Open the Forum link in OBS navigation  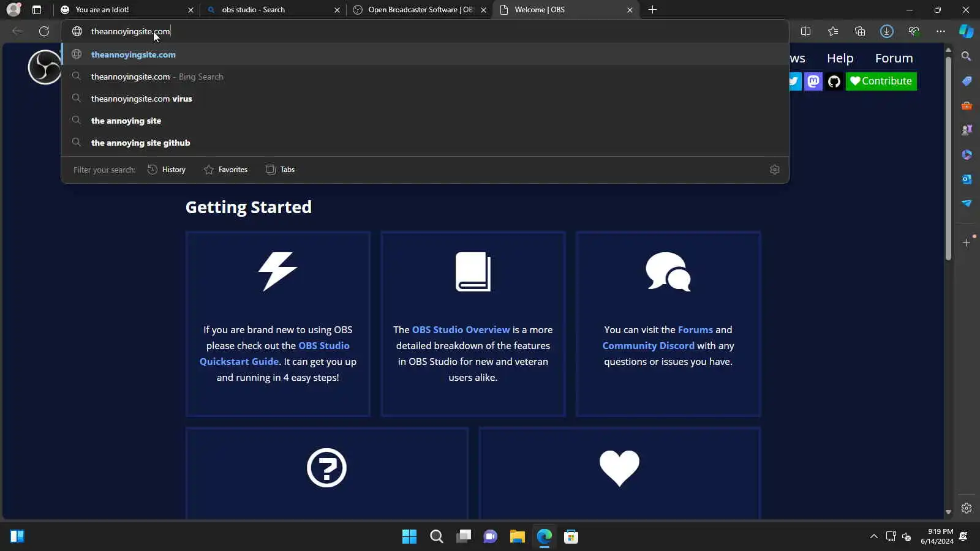[x=894, y=58]
